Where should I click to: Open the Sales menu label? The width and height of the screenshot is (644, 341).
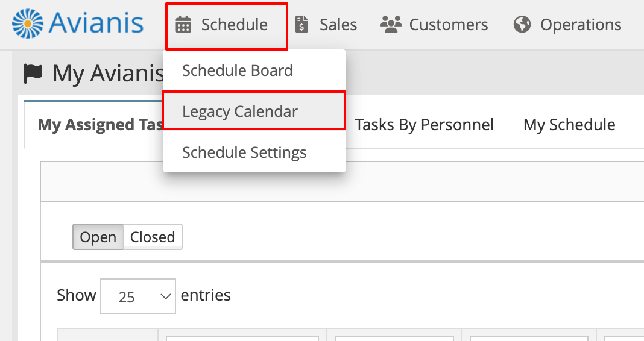338,25
